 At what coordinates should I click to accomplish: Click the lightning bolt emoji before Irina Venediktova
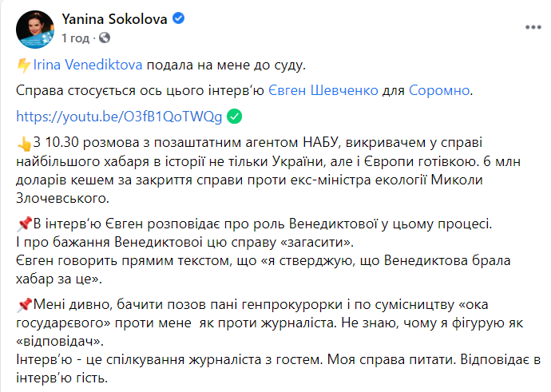tap(24, 65)
